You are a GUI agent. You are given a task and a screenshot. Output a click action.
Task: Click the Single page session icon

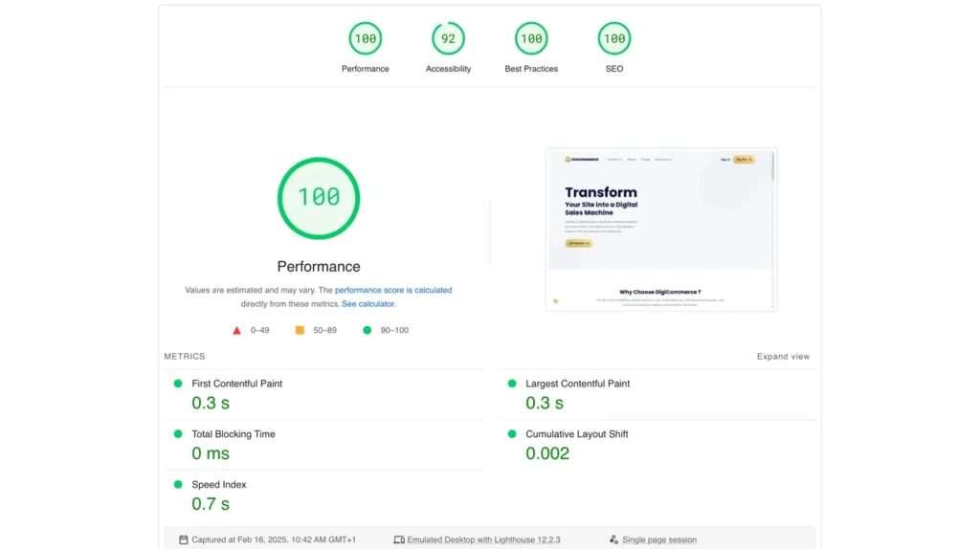(x=613, y=540)
